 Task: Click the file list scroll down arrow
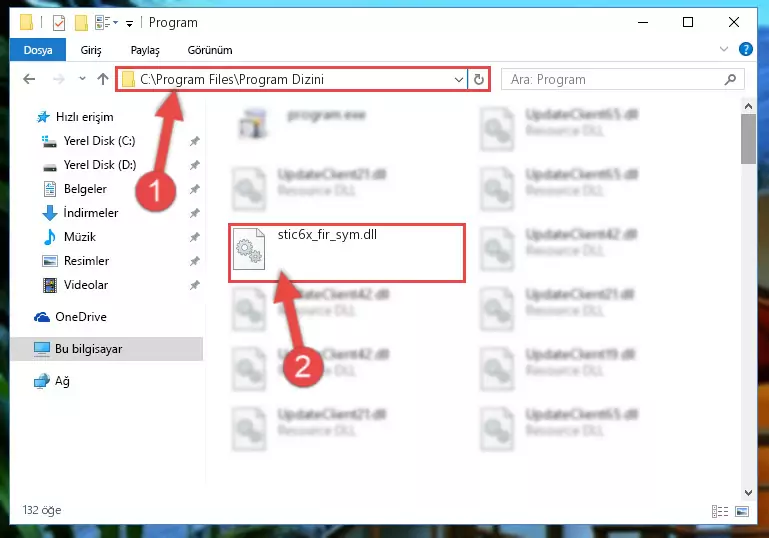pyautogui.click(x=748, y=493)
